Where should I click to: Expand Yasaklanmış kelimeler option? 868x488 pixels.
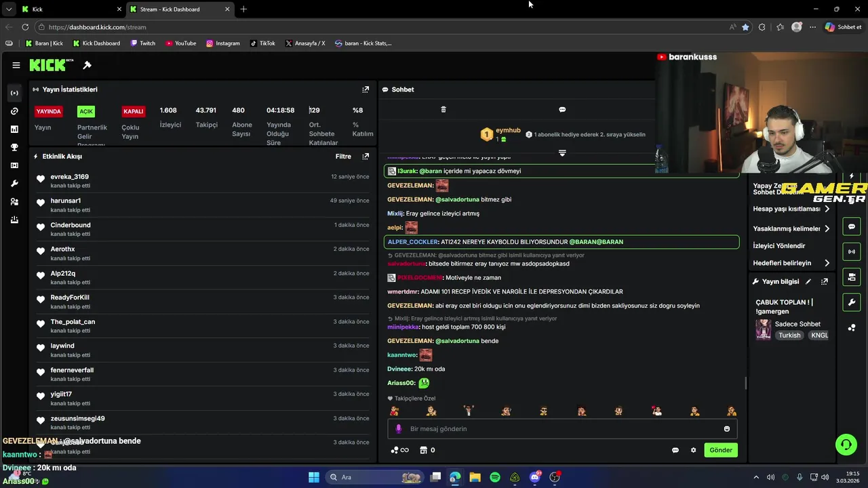[x=791, y=228]
